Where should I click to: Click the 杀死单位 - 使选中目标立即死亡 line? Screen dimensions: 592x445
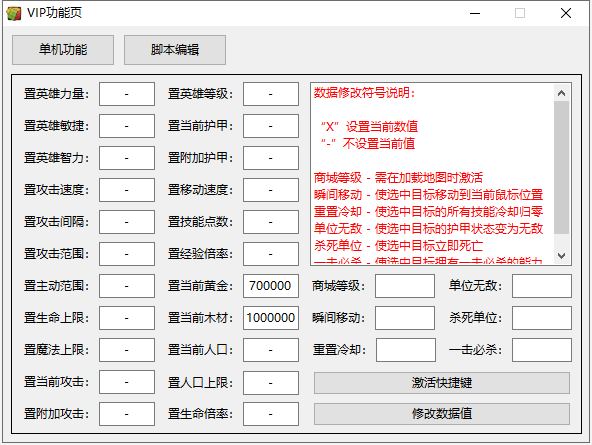pyautogui.click(x=398, y=246)
